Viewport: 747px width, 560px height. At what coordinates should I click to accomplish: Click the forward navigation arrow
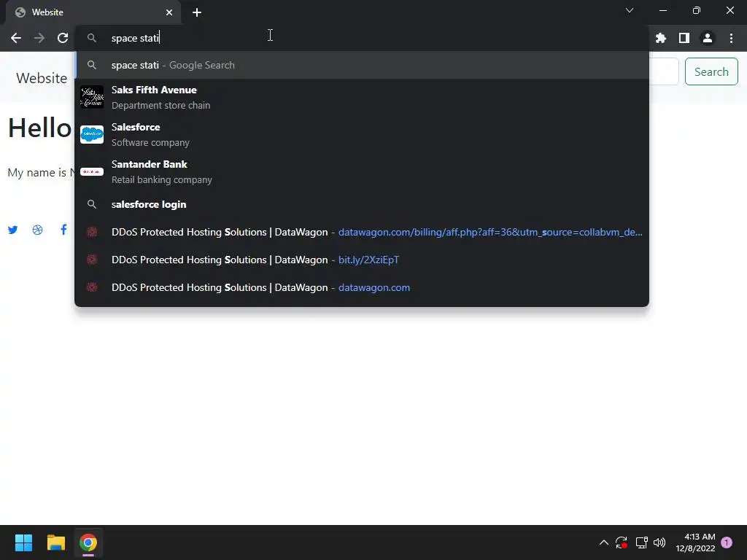tap(39, 38)
